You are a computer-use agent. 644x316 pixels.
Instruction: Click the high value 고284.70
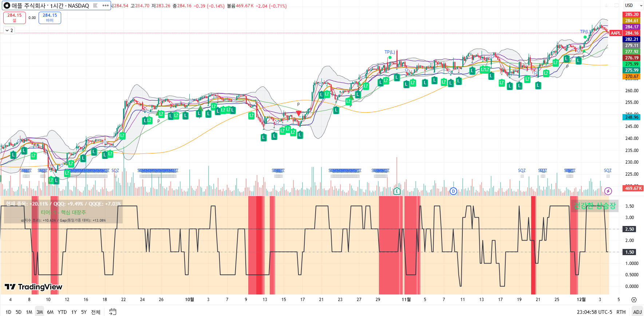pos(140,6)
